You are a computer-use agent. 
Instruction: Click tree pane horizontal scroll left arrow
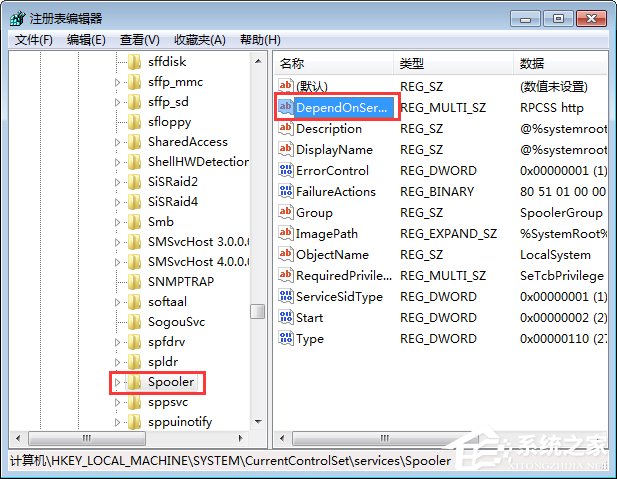[17, 438]
